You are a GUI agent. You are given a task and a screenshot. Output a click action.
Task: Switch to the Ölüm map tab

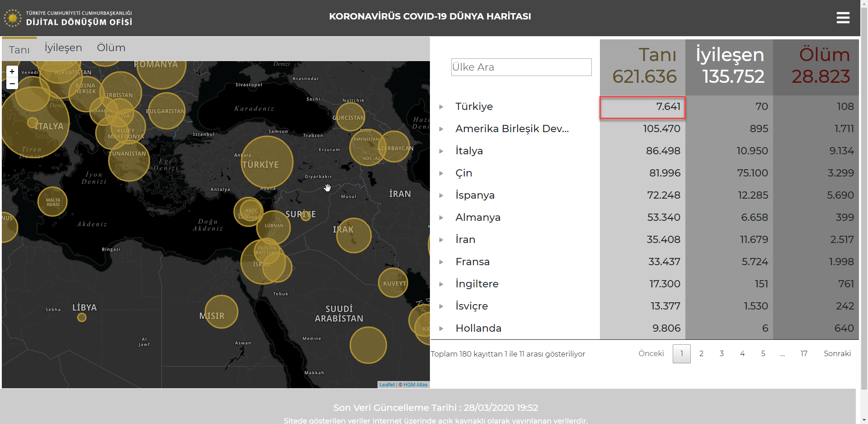(111, 48)
